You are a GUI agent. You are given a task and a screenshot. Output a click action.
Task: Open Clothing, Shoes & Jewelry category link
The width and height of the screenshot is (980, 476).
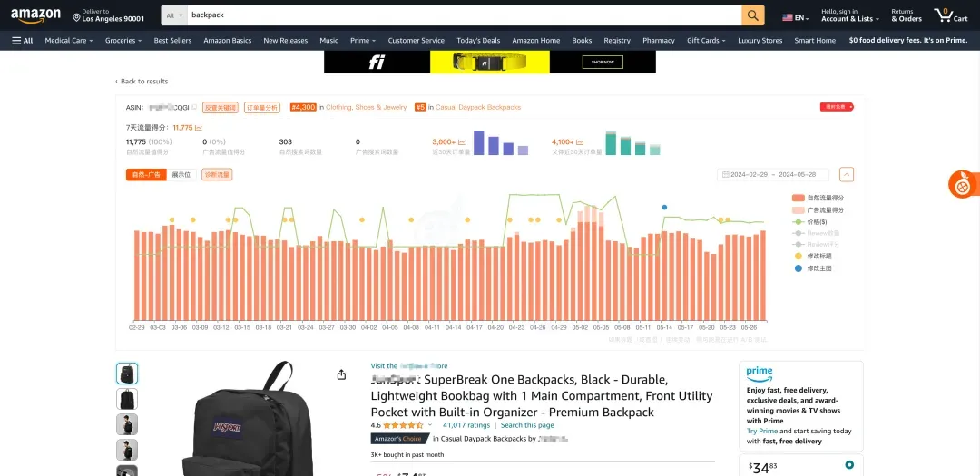[367, 108]
